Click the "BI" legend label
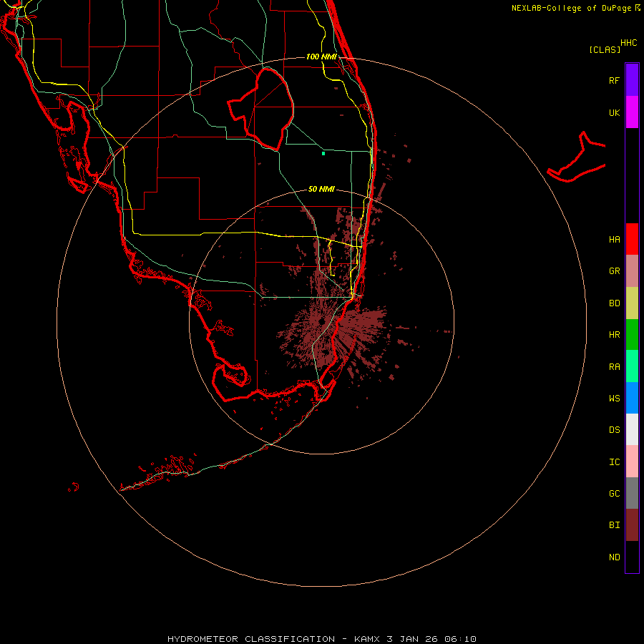The image size is (644, 644). click(614, 525)
